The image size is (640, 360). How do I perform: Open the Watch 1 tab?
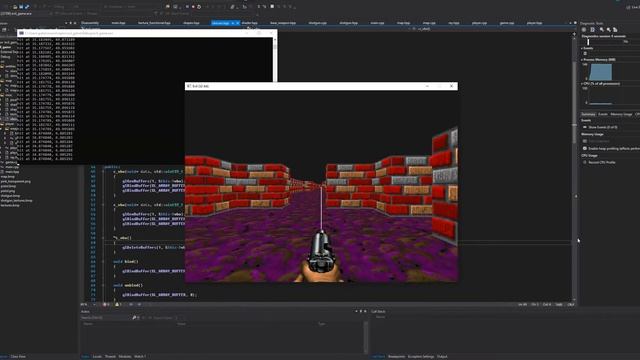[x=140, y=357]
